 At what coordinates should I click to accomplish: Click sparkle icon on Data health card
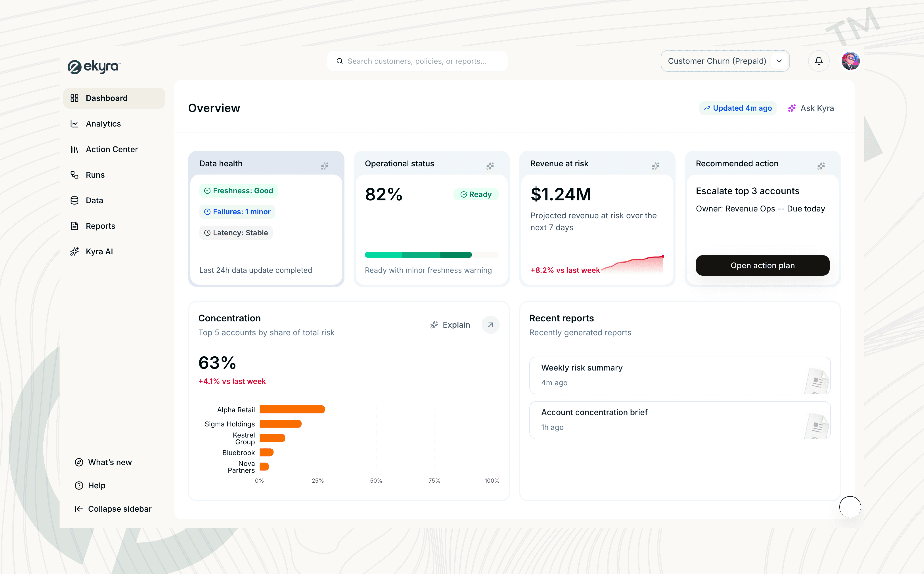click(x=324, y=166)
